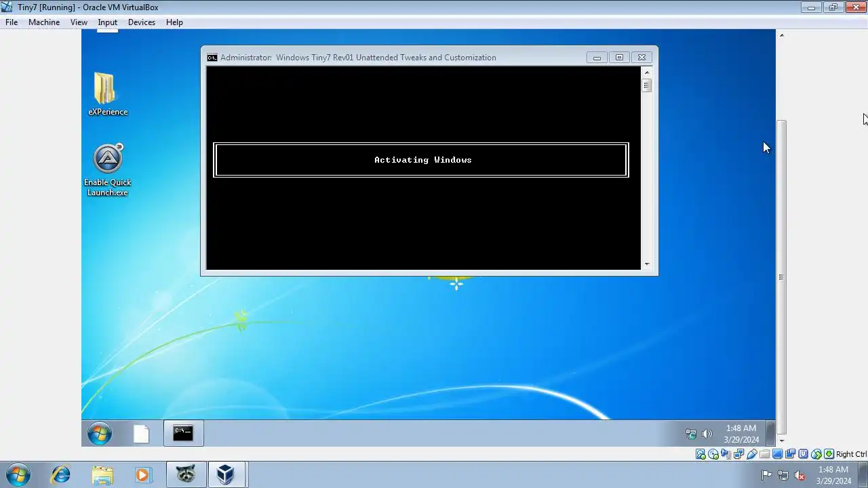868x488 pixels.
Task: Click the host muted volume icon
Action: (x=800, y=475)
